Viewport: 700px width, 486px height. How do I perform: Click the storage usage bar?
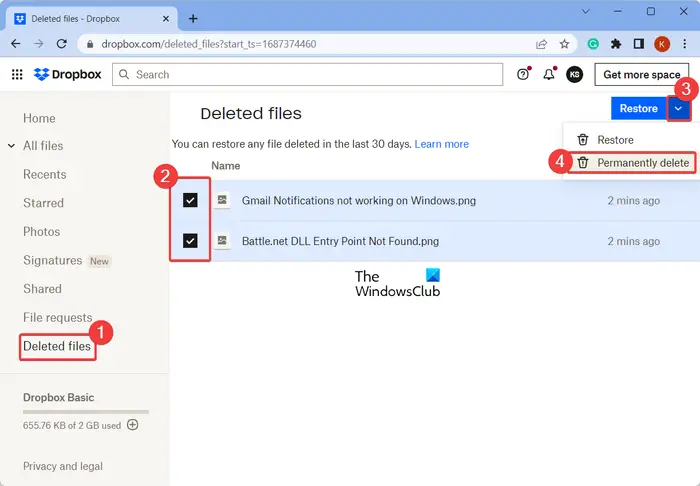86,412
